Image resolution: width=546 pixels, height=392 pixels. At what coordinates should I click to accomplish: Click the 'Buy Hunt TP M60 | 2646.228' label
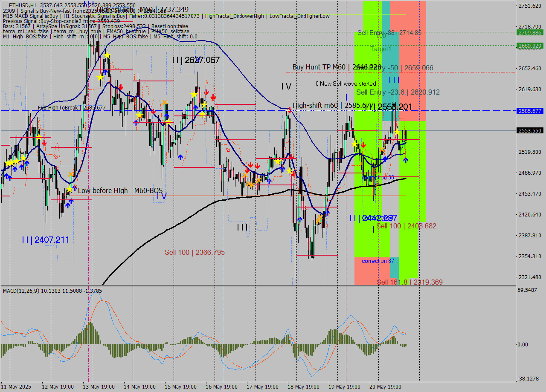336,67
